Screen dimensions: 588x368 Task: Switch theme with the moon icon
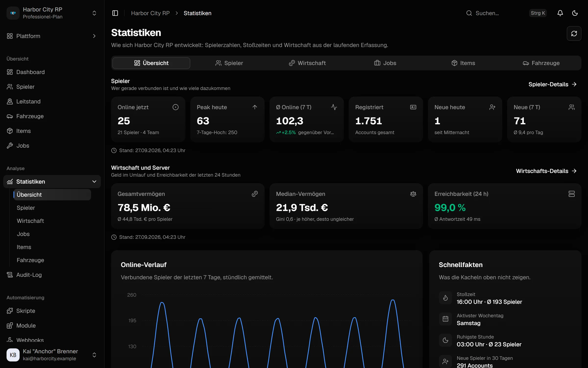pos(575,13)
